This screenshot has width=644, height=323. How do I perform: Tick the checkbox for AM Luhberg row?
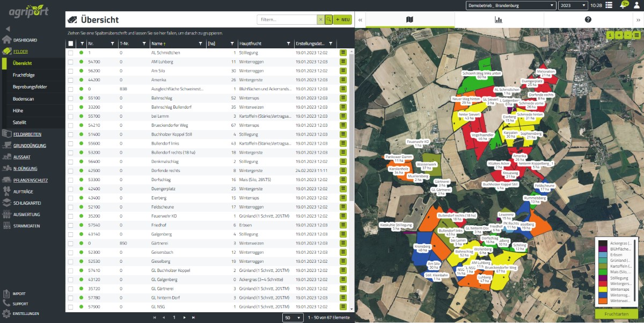pyautogui.click(x=70, y=62)
